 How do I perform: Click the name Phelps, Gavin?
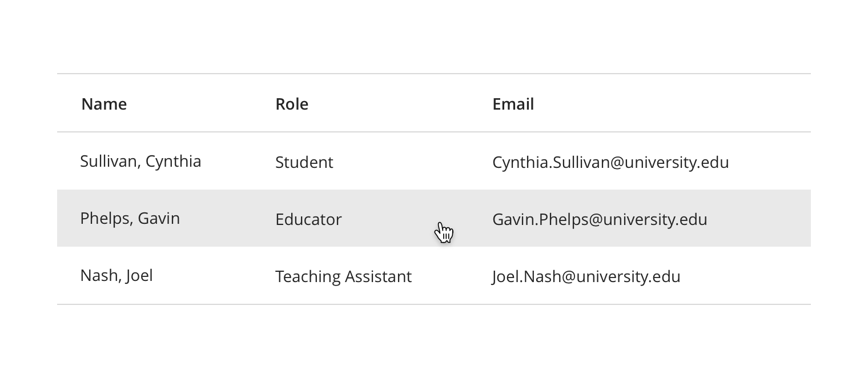coord(130,219)
